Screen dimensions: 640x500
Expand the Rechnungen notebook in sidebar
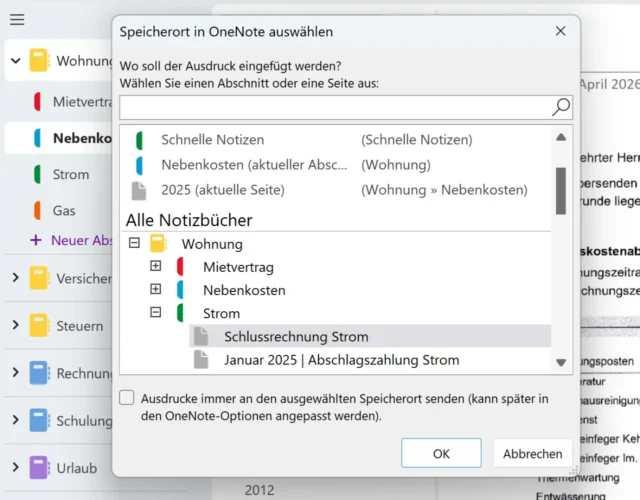[16, 373]
